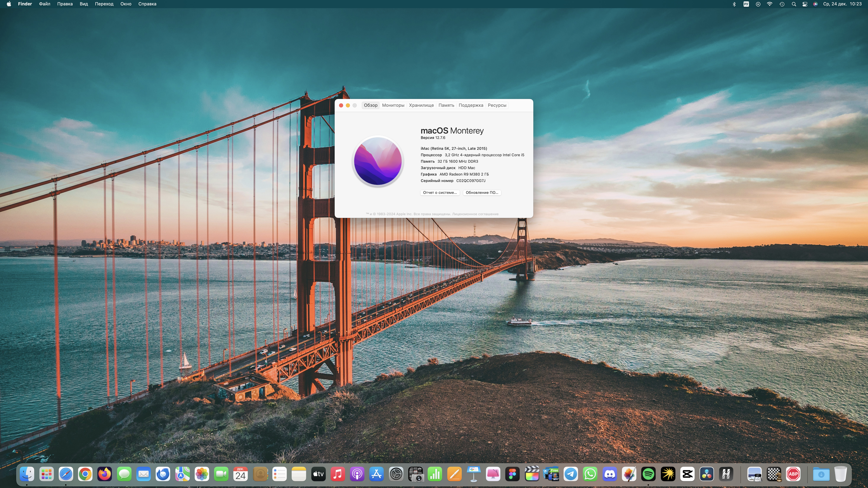
Task: Launch Figma from the dock
Action: click(512, 474)
